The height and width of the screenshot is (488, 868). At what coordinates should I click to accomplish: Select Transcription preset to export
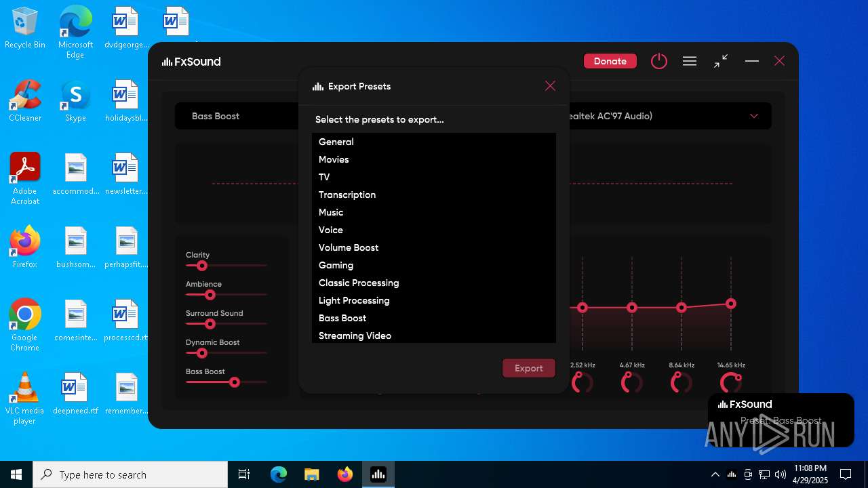(x=434, y=195)
